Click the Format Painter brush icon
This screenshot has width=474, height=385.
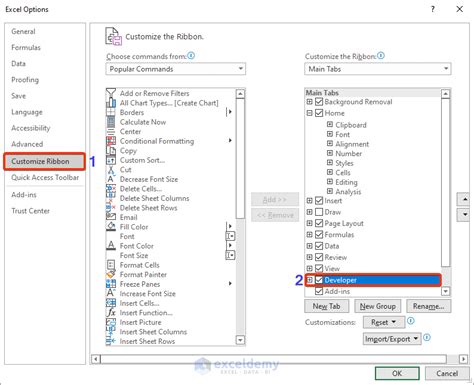[111, 274]
